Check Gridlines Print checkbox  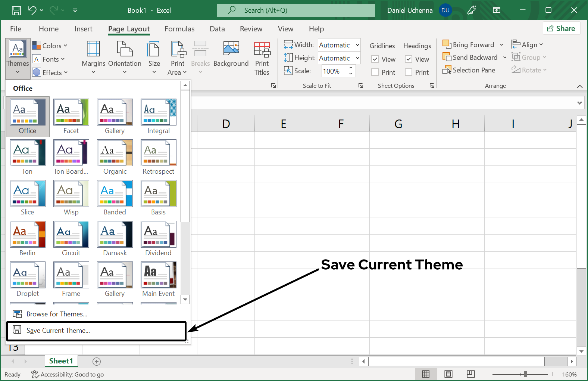click(375, 72)
